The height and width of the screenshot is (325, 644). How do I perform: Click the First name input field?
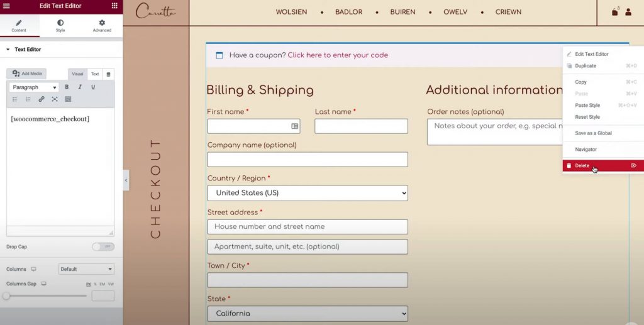[x=249, y=126]
